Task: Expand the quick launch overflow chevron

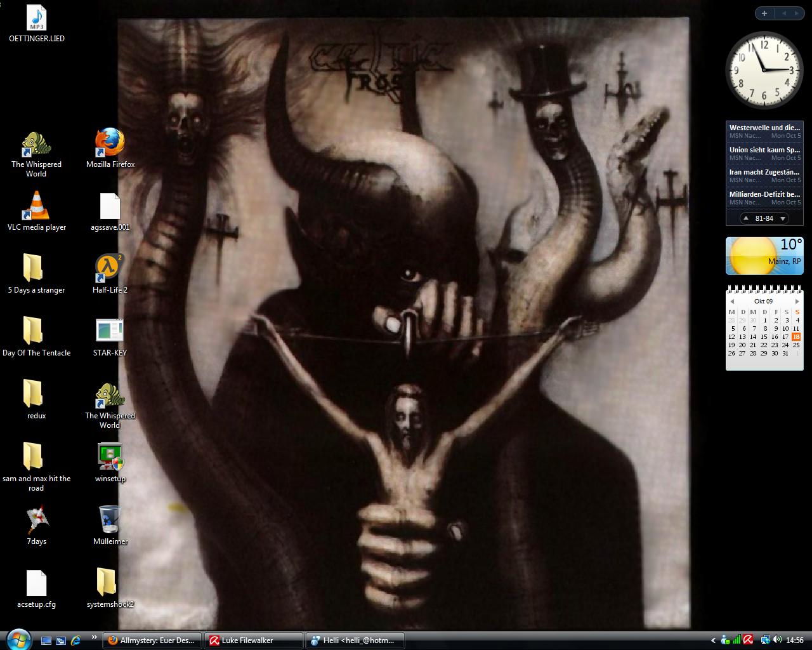Action: click(x=95, y=637)
